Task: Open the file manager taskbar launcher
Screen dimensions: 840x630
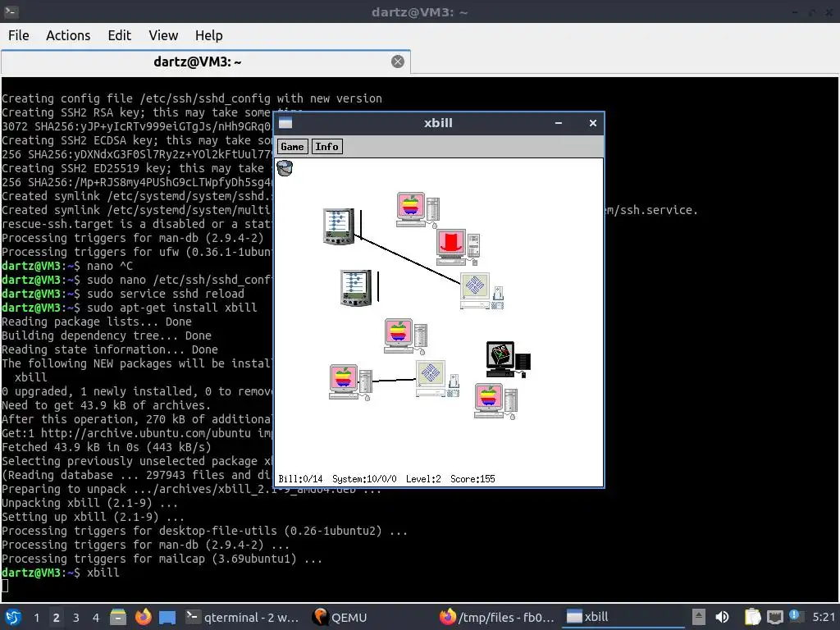Action: tap(118, 617)
